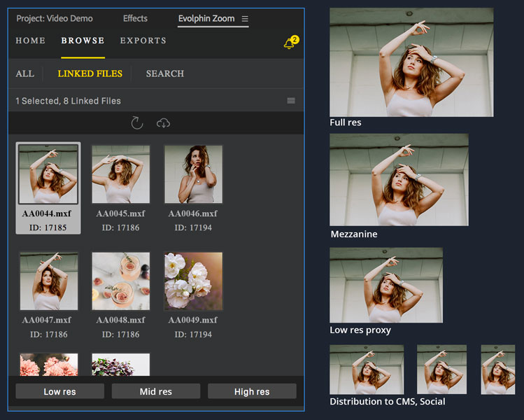Click the High res button

point(252,391)
